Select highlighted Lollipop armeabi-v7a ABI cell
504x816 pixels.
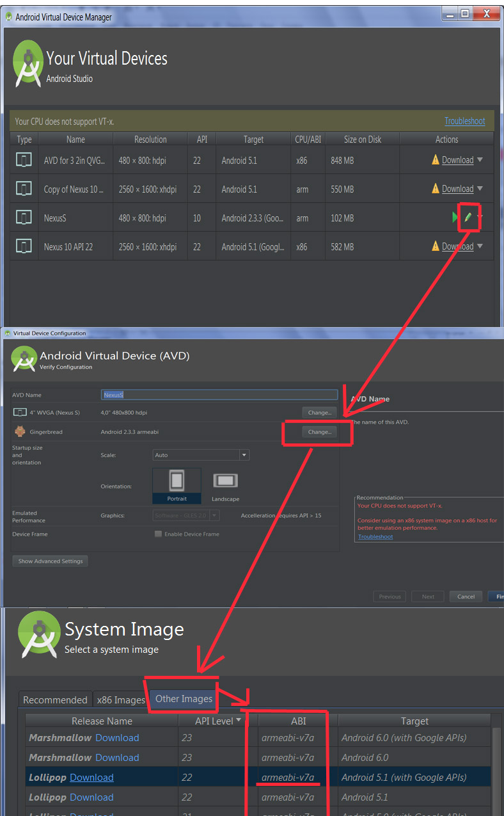298,778
